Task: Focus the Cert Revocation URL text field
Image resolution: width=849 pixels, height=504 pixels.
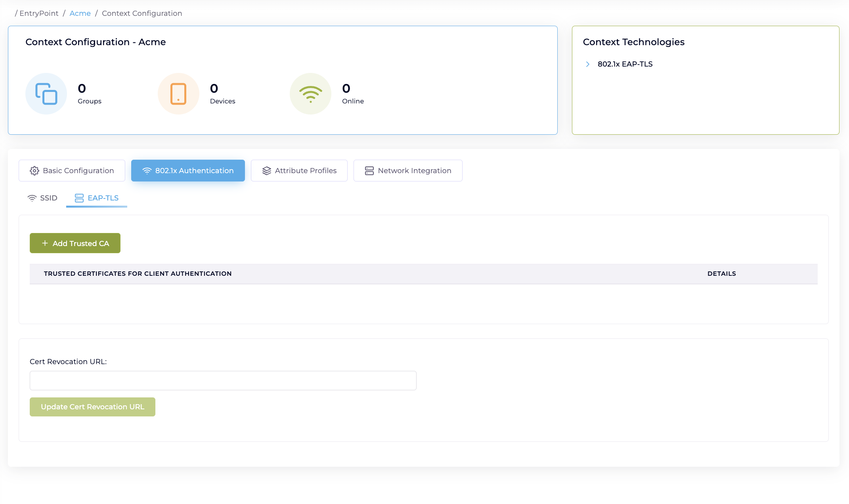Action: click(223, 380)
